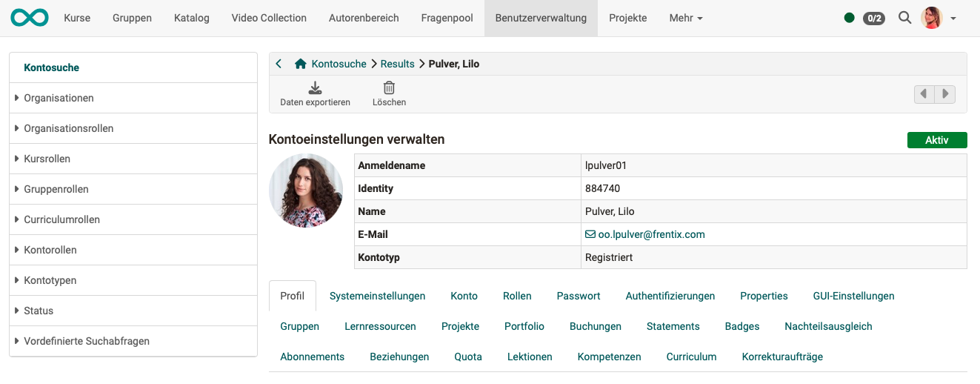Click Lilo Pulver's profile photo
The height and width of the screenshot is (384, 980).
point(306,191)
